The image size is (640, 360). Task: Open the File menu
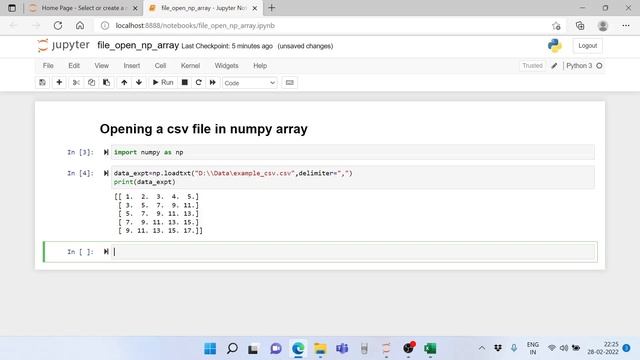click(48, 66)
